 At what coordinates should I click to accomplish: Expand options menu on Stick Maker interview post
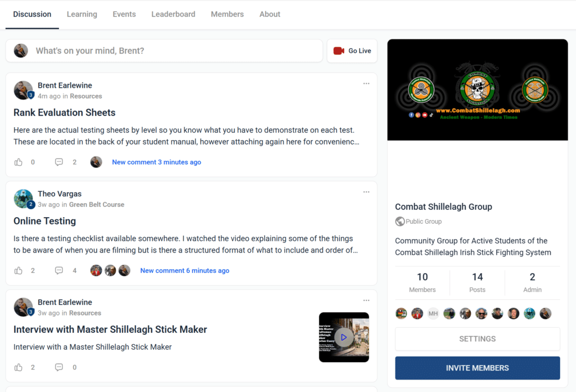pos(366,300)
